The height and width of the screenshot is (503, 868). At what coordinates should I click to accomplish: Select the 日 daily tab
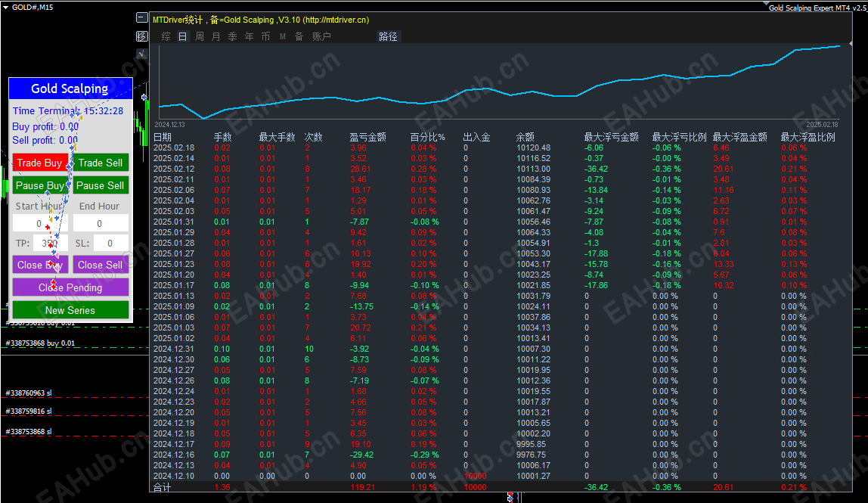(183, 36)
